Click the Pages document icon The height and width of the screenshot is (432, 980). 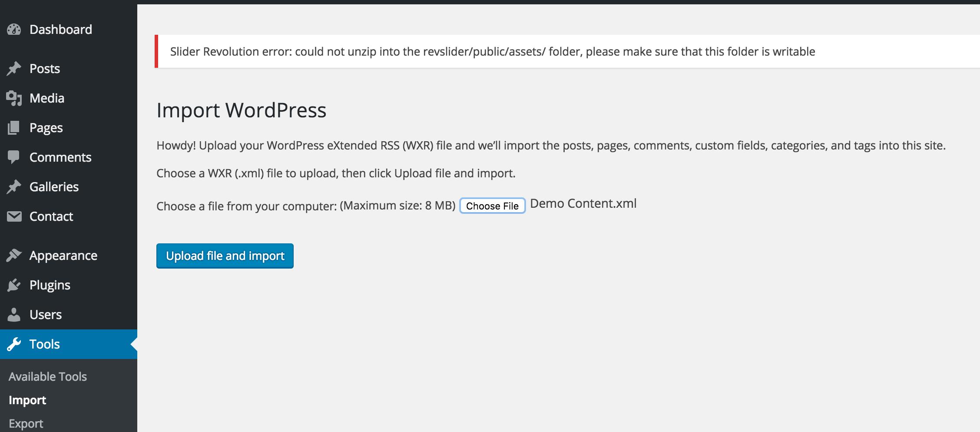pos(14,127)
